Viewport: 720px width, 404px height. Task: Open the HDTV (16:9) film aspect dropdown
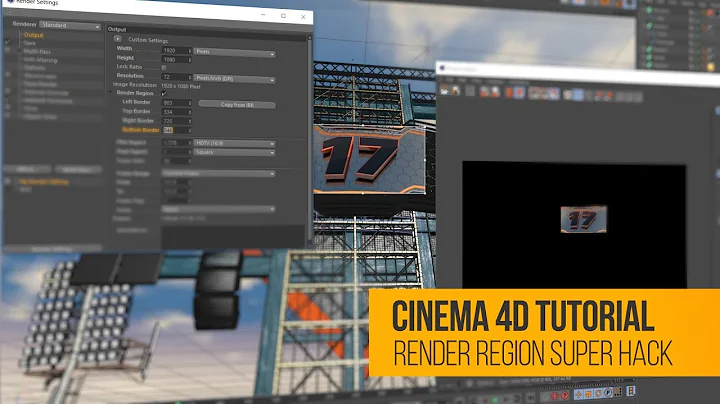[x=235, y=143]
